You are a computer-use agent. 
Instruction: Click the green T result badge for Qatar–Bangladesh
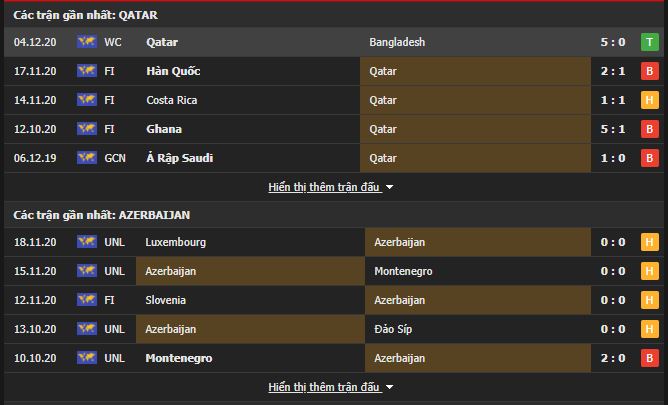pyautogui.click(x=650, y=42)
